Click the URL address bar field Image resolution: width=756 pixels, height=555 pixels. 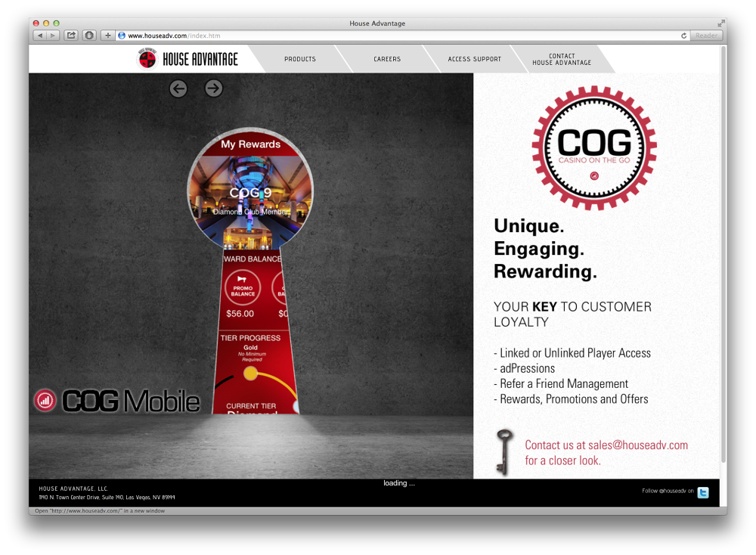tap(401, 36)
